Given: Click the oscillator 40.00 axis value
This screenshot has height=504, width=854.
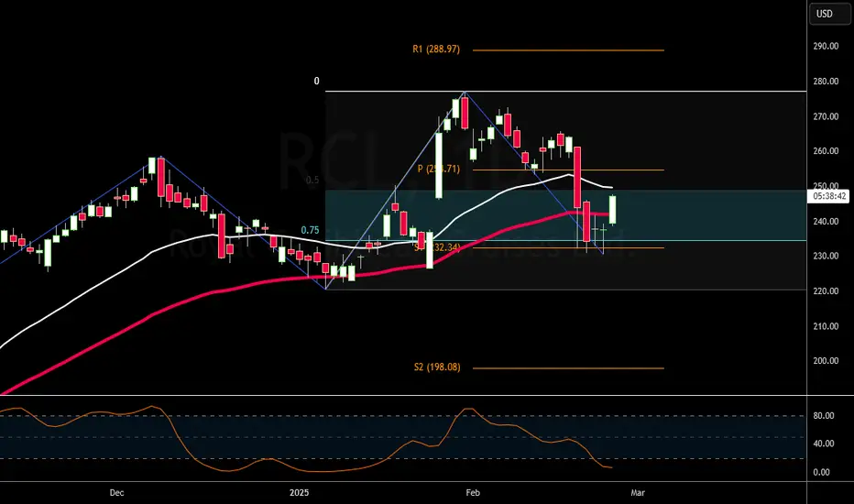Looking at the screenshot, I should coord(824,444).
